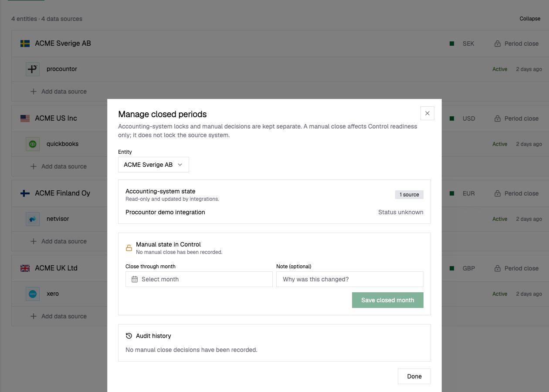Click the 4 entities · 4 data sources summary

(x=47, y=19)
